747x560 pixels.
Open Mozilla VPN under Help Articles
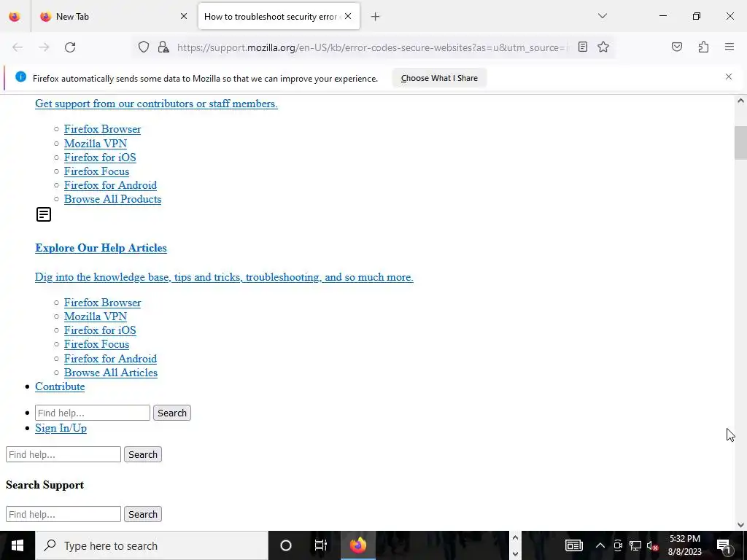coord(96,316)
